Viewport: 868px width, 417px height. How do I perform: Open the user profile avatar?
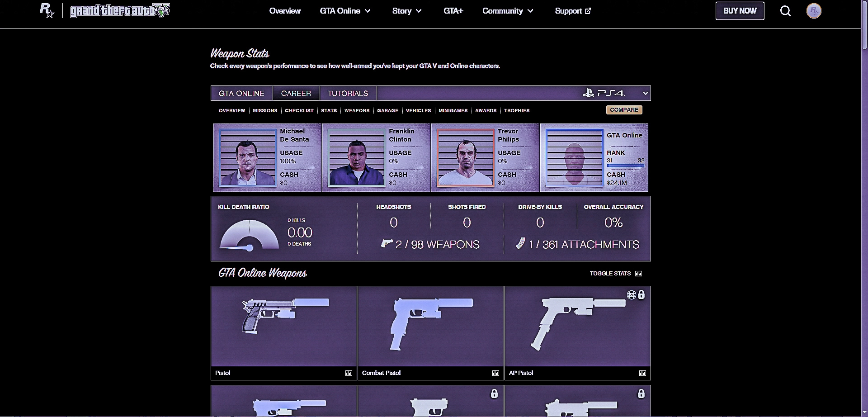pos(814,11)
